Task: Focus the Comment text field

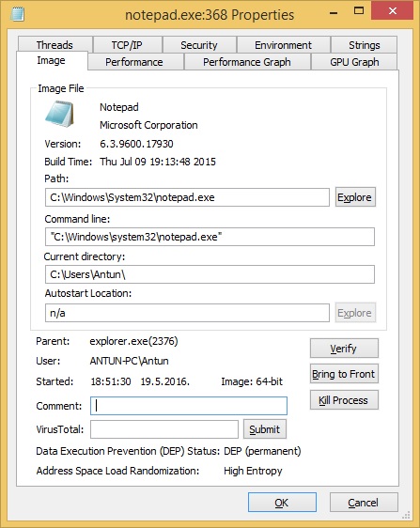Action: click(189, 406)
